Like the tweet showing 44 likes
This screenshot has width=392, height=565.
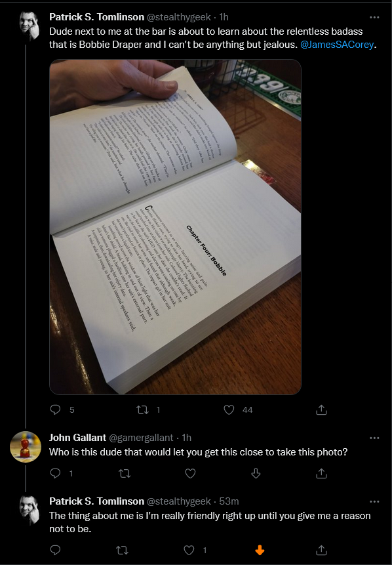(229, 409)
